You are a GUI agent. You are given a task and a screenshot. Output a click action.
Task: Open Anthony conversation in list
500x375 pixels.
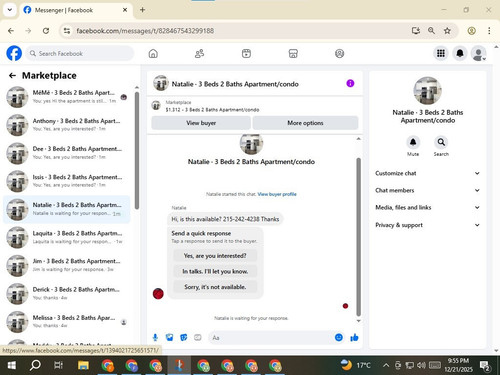coord(67,125)
